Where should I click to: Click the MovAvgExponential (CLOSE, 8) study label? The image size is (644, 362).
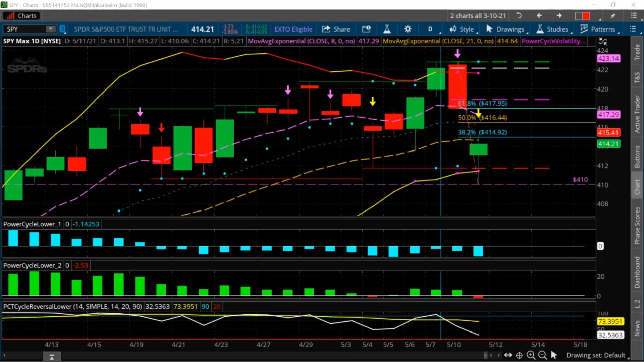pyautogui.click(x=301, y=41)
